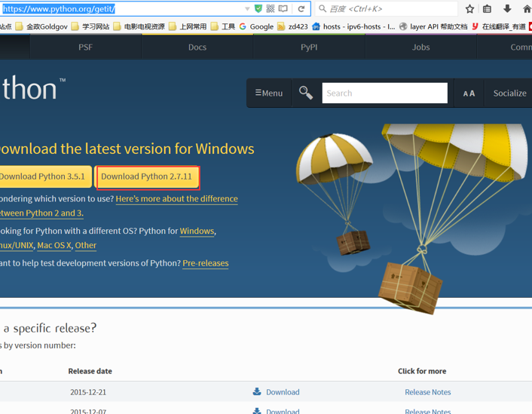The image size is (532, 414).
Task: Show bookmarks list icon
Action: (x=488, y=9)
